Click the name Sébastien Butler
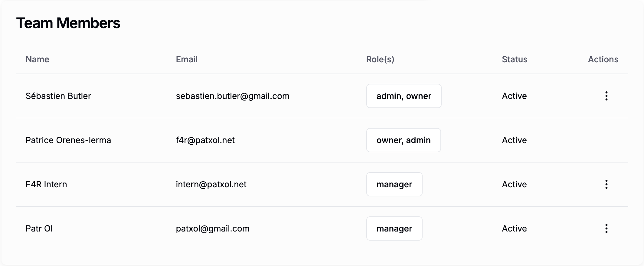The height and width of the screenshot is (266, 644). click(58, 96)
